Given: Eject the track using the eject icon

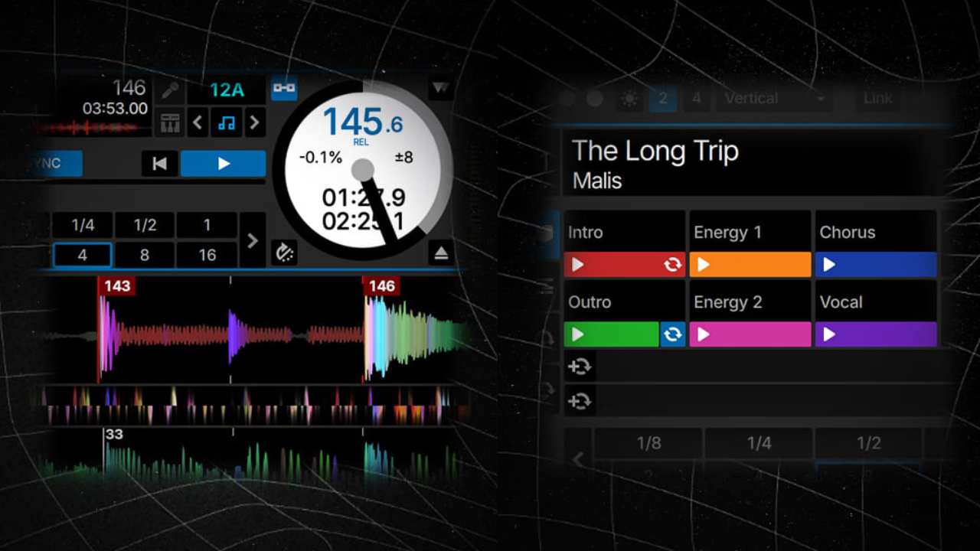Looking at the screenshot, I should tap(441, 253).
